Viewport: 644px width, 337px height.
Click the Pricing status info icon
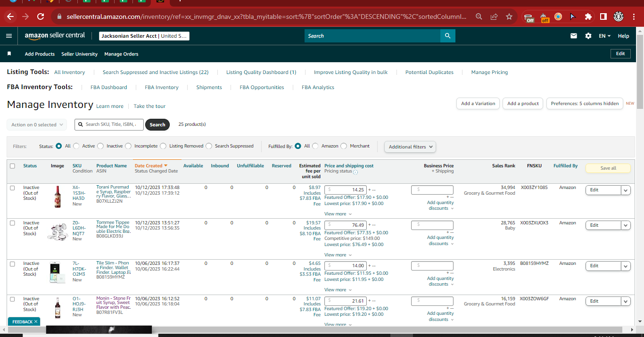[355, 172]
